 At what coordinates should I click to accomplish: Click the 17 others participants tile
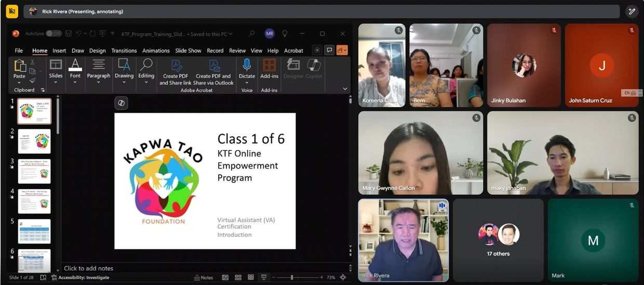(498, 240)
